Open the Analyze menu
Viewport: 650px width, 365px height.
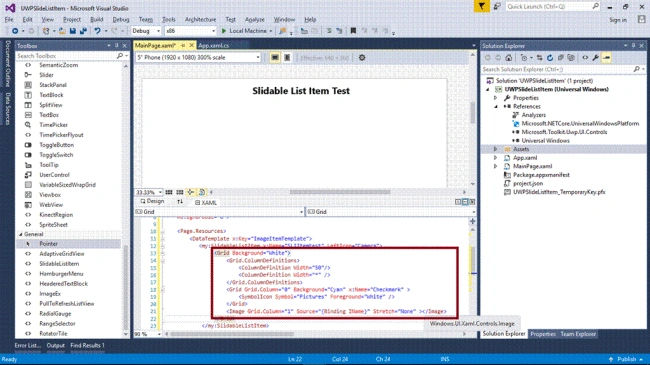coord(255,19)
